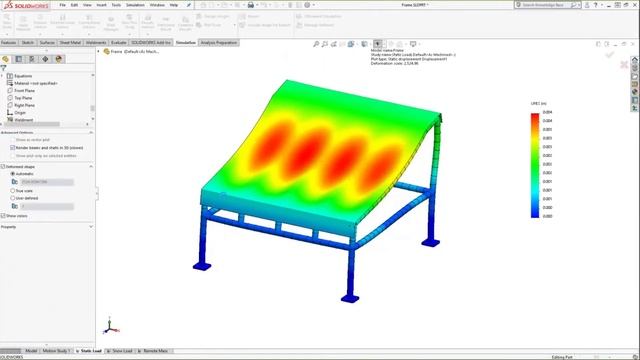
Task: Click the feature tree vertical scrollbar
Action: [93, 108]
